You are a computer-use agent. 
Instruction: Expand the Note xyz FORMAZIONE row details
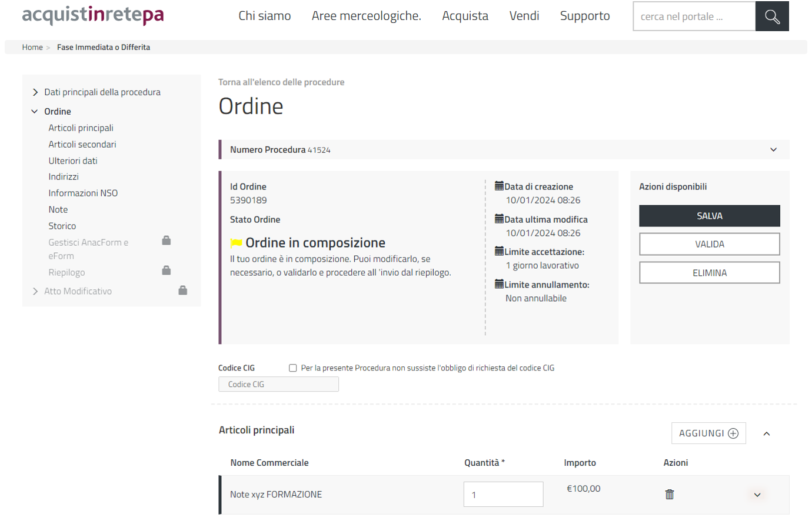point(757,495)
